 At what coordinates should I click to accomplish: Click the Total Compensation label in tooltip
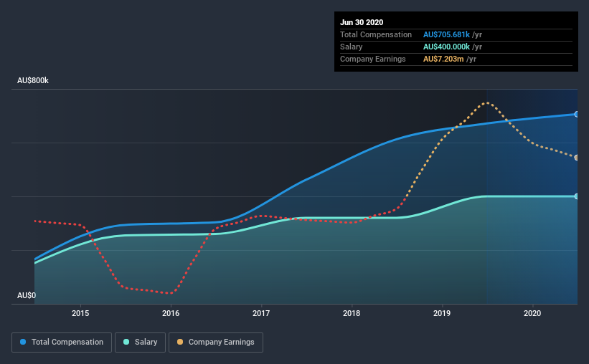click(x=376, y=34)
